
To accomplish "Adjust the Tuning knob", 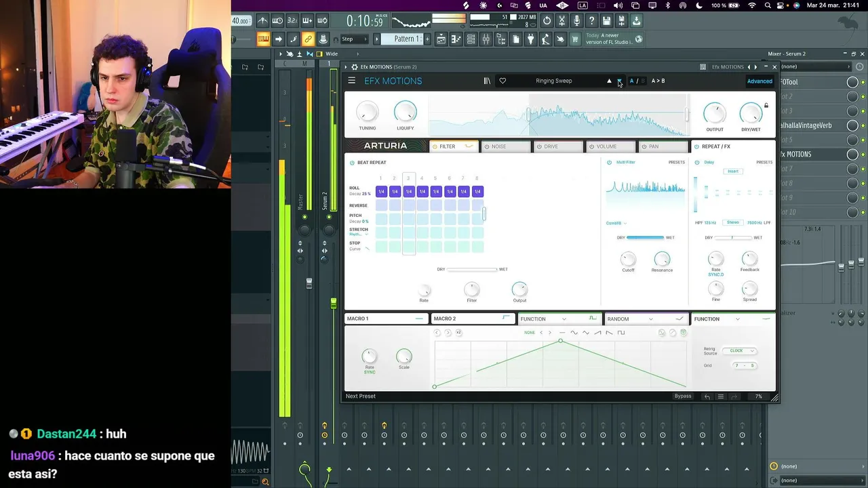I will 367,112.
